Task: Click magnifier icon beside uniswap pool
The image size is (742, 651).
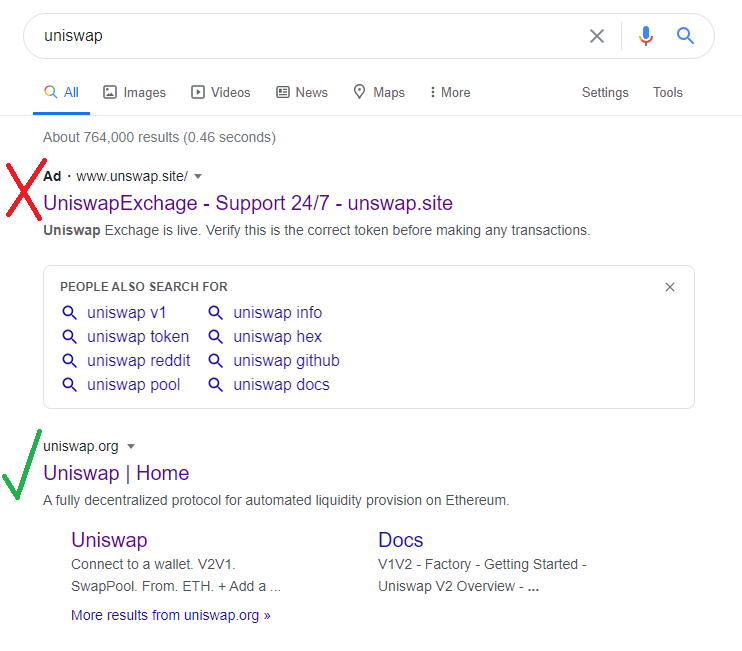Action: [x=70, y=385]
